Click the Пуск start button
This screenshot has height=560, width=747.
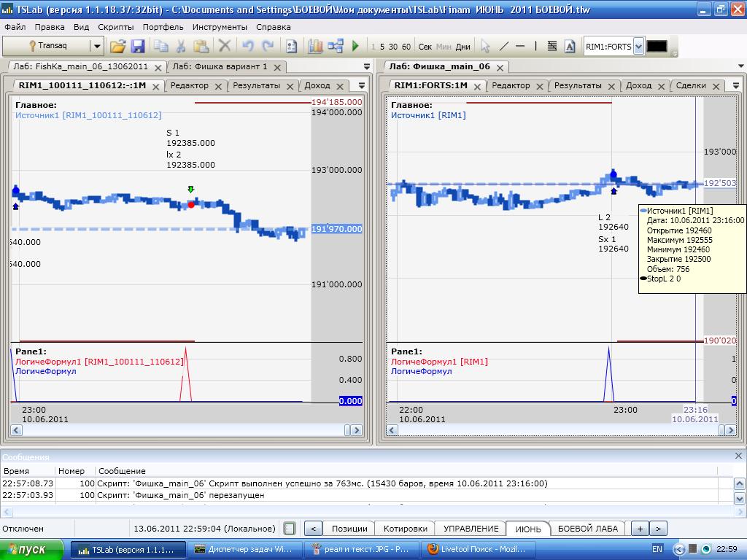tap(33, 549)
